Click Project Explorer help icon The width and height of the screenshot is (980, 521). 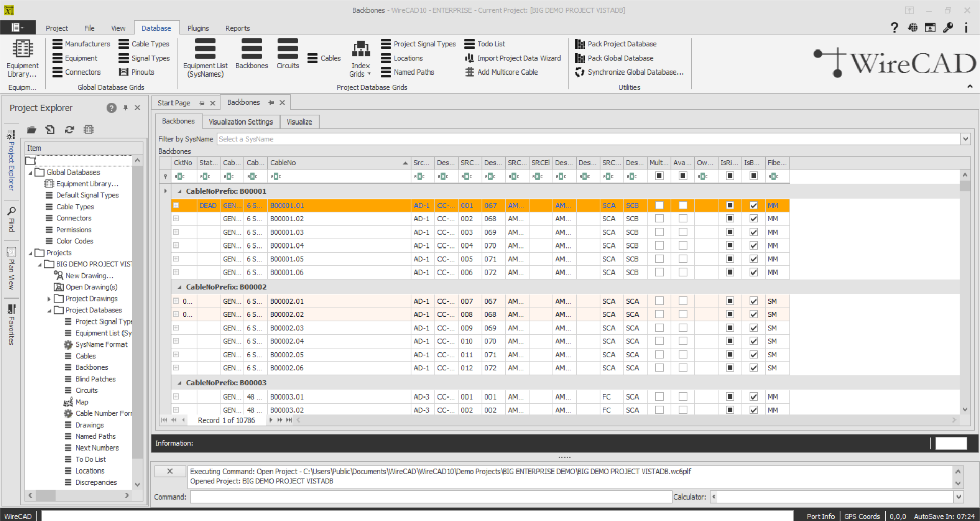111,108
